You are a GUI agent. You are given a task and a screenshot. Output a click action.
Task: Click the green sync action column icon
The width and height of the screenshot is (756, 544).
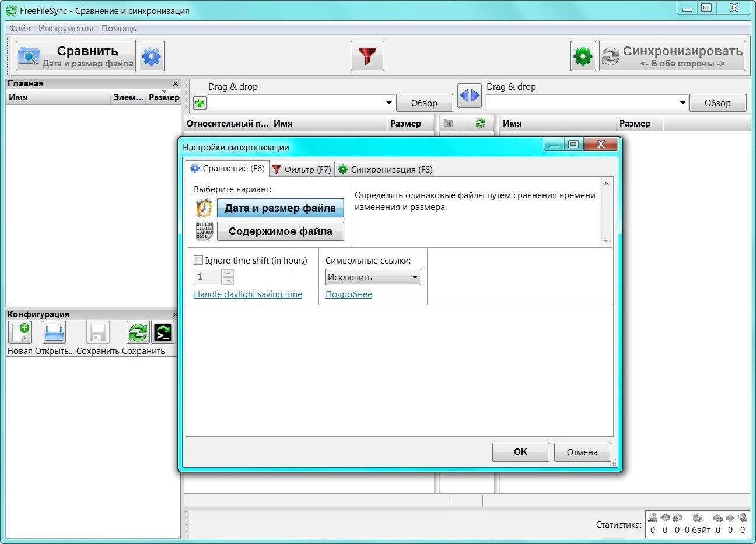click(x=480, y=123)
